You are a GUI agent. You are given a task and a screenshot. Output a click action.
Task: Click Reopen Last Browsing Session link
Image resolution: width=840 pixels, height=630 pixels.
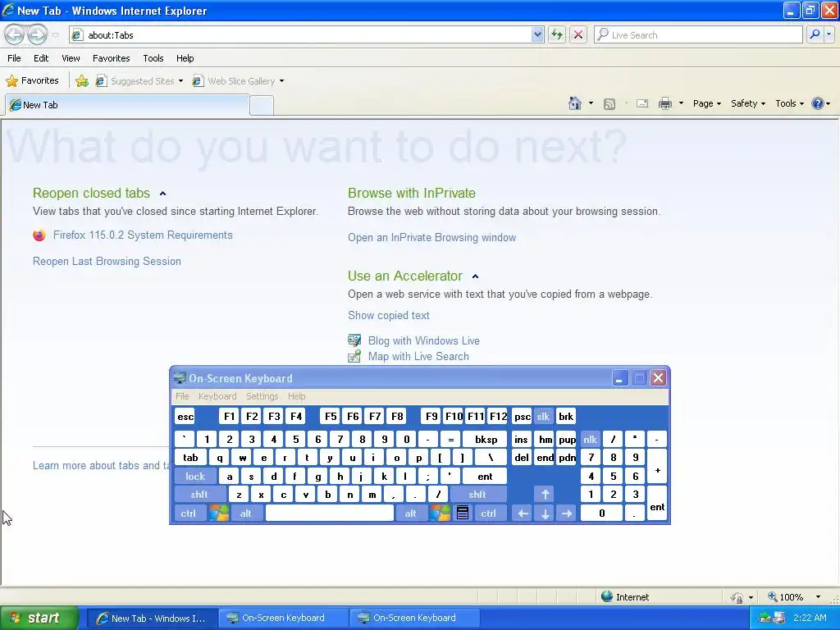click(x=107, y=262)
